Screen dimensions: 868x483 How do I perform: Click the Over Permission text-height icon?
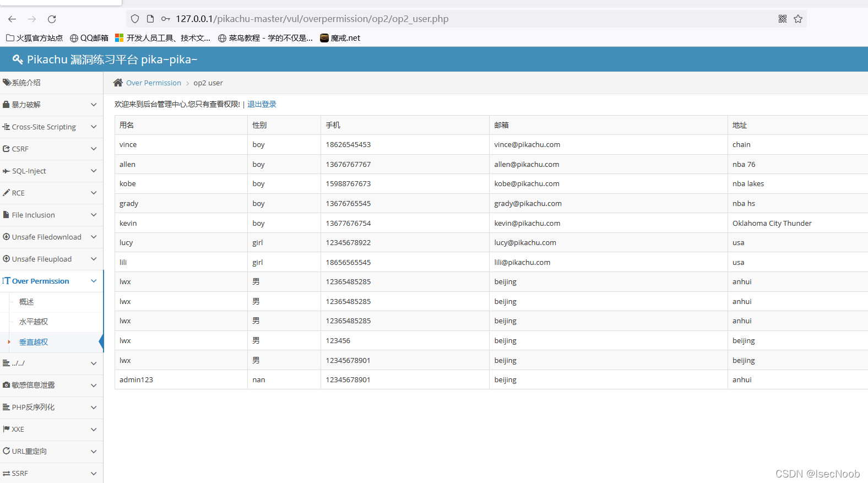click(x=6, y=281)
